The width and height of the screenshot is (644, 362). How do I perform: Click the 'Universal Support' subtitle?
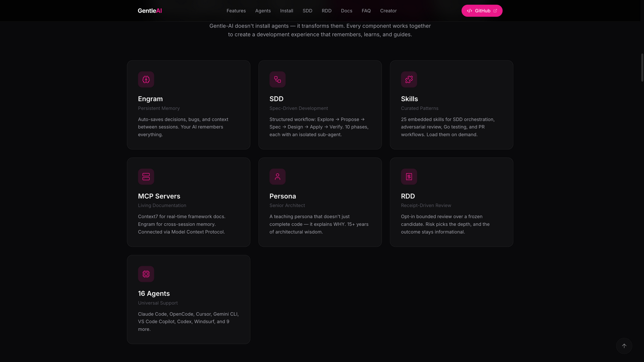[158, 303]
